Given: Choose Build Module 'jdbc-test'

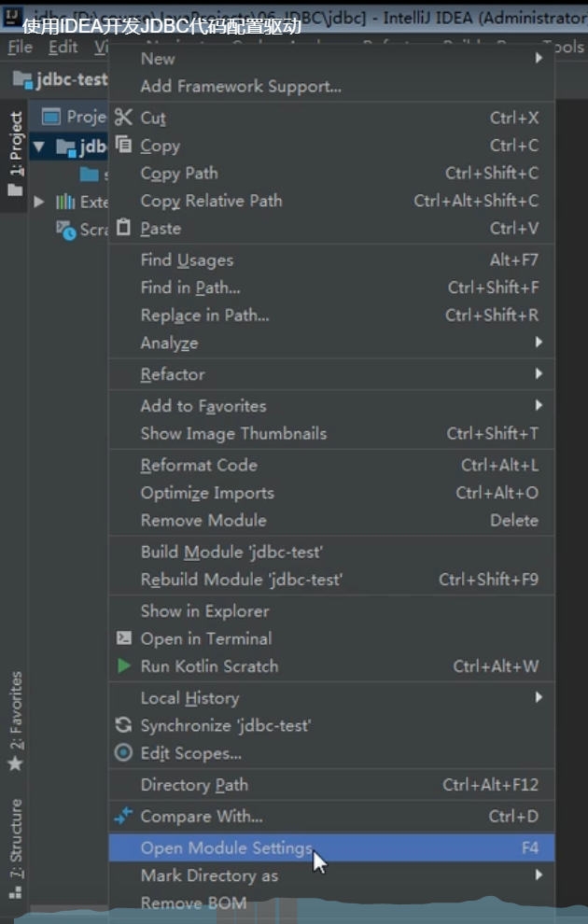Looking at the screenshot, I should tap(331, 552).
